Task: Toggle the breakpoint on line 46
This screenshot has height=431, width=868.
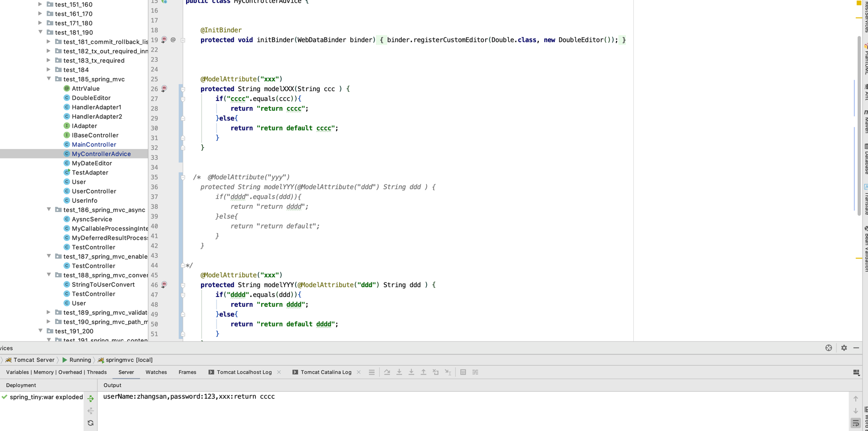Action: point(164,284)
